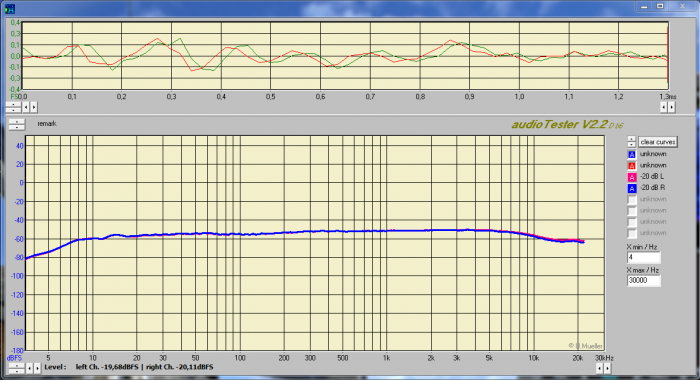Click the -20 dB L curve label
Image resolution: width=700 pixels, height=380 pixels.
click(652, 176)
